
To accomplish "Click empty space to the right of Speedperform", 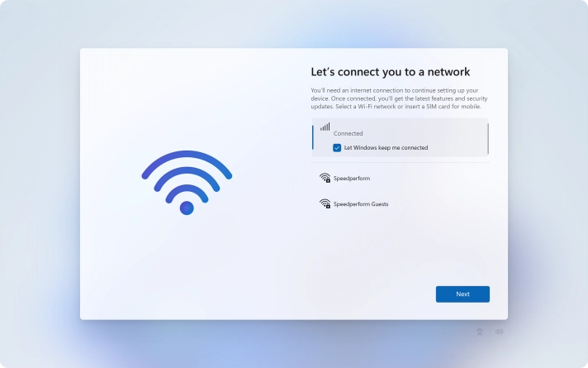I will [429, 179].
